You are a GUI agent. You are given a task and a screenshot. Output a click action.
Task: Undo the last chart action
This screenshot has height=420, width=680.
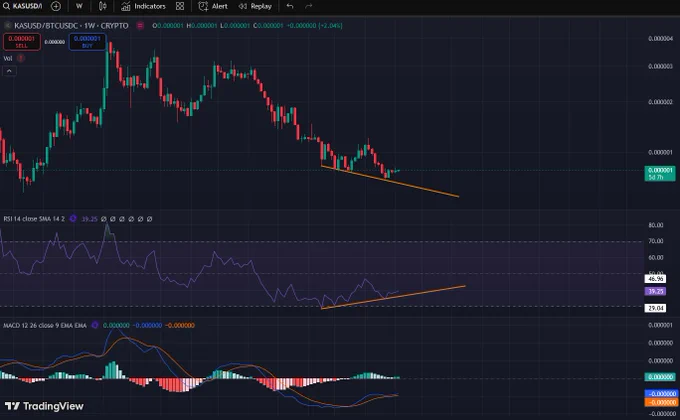click(x=290, y=6)
